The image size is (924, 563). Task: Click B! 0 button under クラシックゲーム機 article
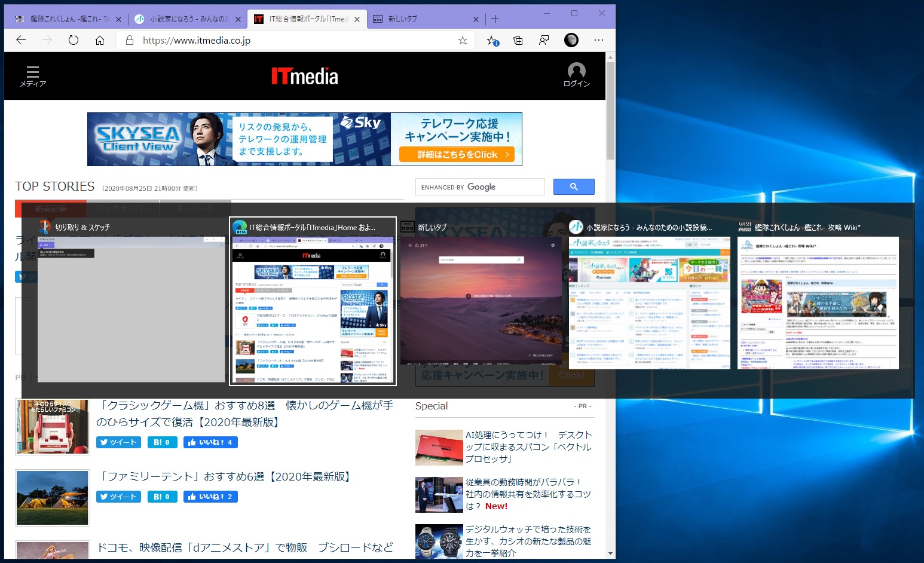coord(163,442)
